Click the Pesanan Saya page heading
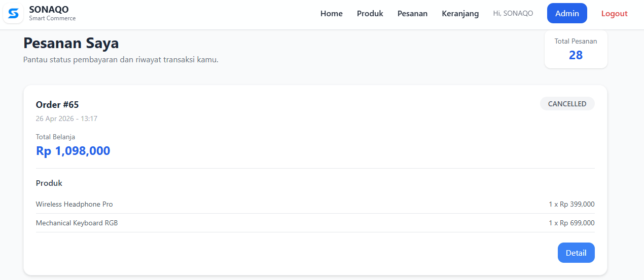Screen dimensions: 644x280 (71, 43)
